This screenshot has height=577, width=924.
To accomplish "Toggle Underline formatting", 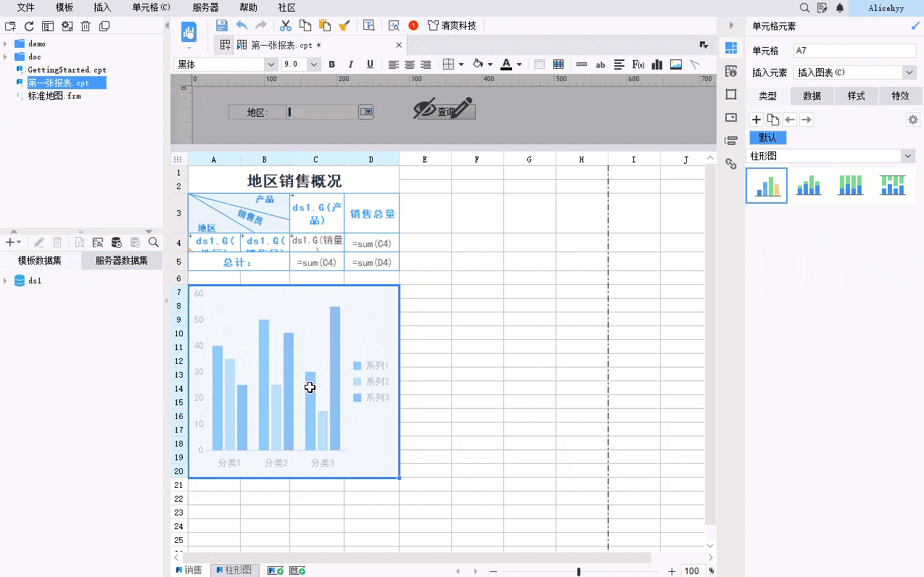I will tap(370, 65).
